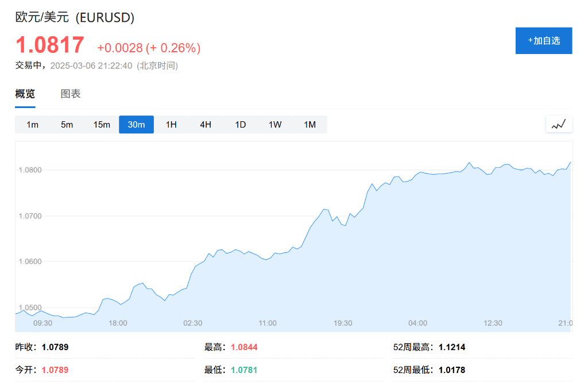
Task: Click the 最低 value 1.0781
Action: click(x=244, y=370)
